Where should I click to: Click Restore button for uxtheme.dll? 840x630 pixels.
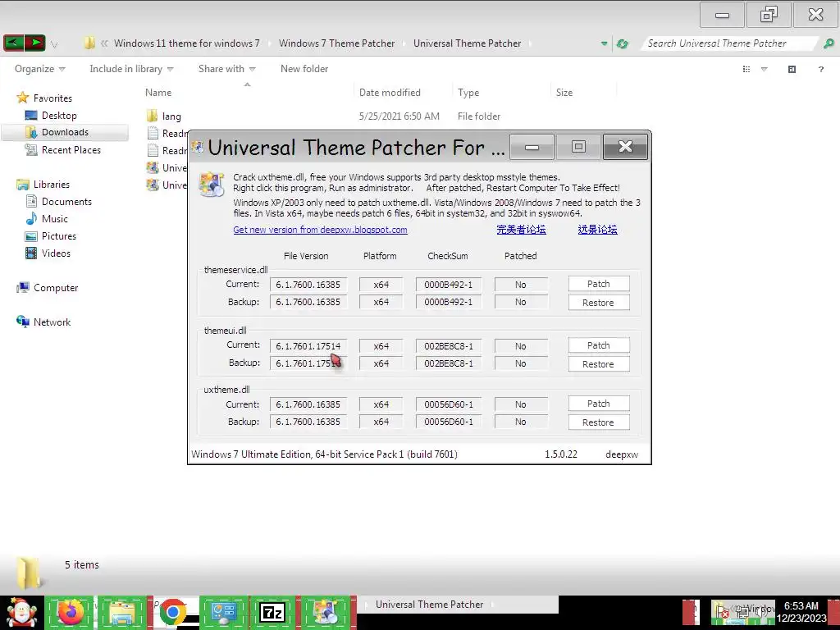[x=598, y=422]
